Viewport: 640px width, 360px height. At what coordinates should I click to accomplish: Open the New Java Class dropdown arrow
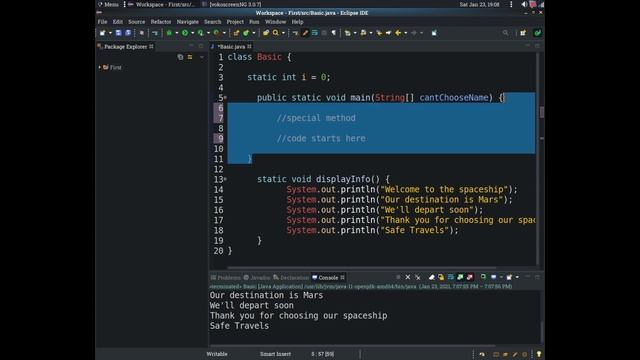click(253, 33)
